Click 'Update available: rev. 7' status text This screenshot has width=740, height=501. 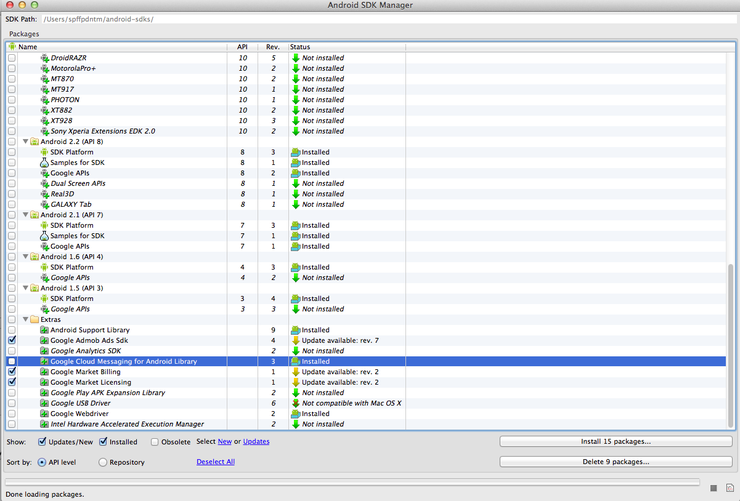pos(340,340)
